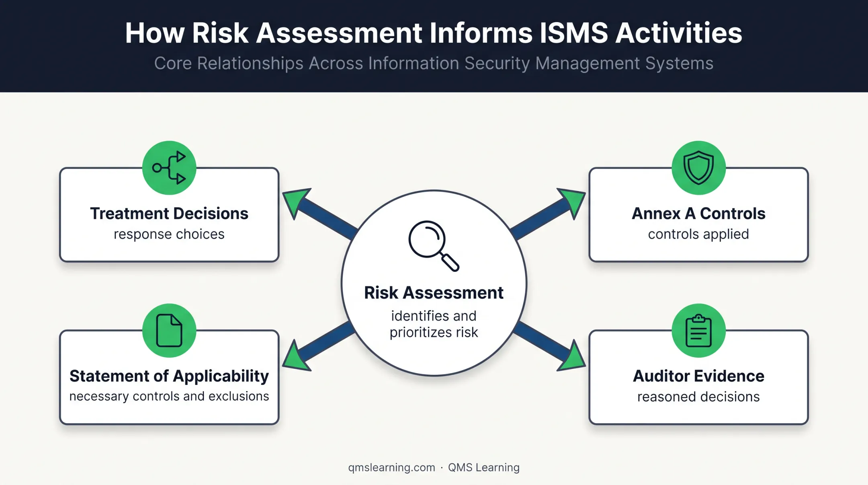This screenshot has height=485, width=868.
Task: Click the shield icon above Annex A Controls
Action: (698, 168)
